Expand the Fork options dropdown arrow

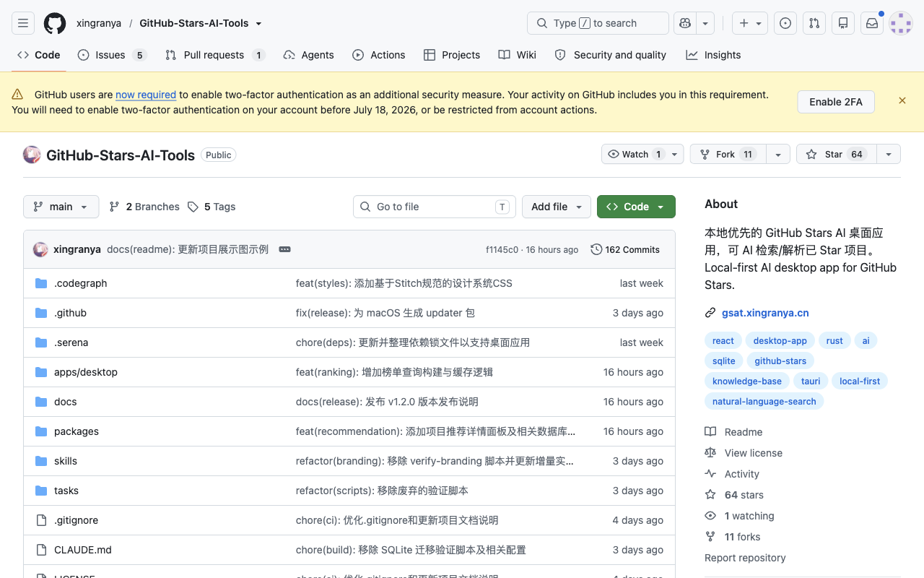(777, 154)
